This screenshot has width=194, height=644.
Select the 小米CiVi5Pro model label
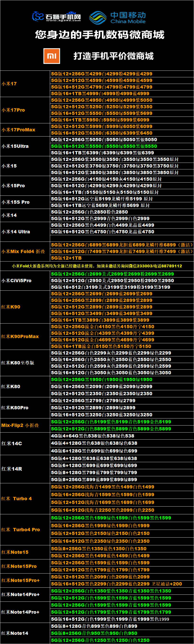(x=16, y=281)
